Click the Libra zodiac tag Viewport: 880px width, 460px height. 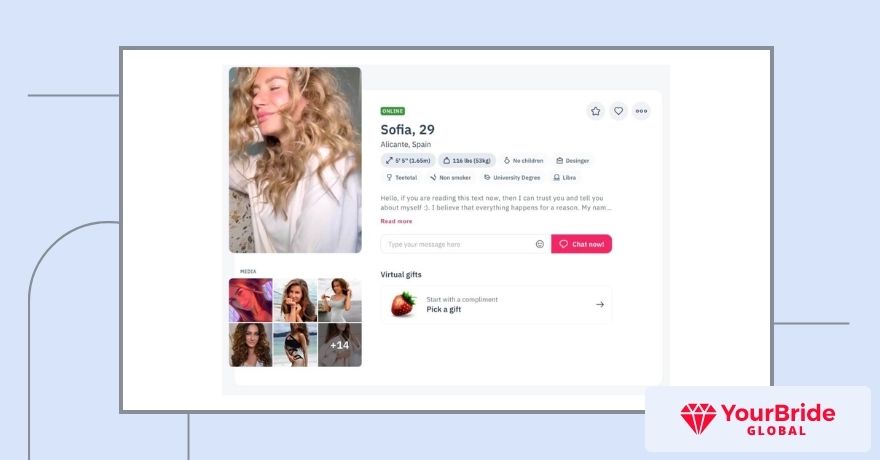(565, 177)
